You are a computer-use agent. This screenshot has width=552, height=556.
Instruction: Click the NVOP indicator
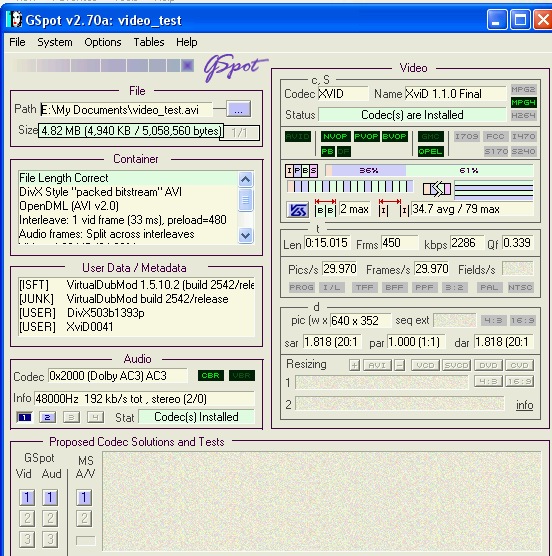[x=335, y=137]
